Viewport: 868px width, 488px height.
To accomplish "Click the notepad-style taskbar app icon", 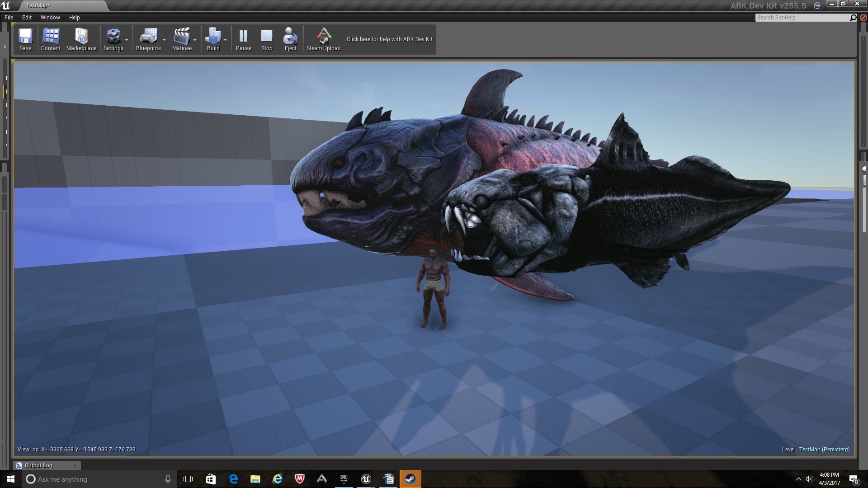I will coord(388,479).
